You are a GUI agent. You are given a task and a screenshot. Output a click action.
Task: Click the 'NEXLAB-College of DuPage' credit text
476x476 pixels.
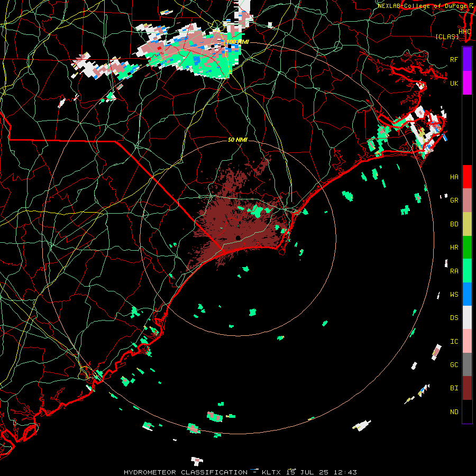[x=422, y=6]
